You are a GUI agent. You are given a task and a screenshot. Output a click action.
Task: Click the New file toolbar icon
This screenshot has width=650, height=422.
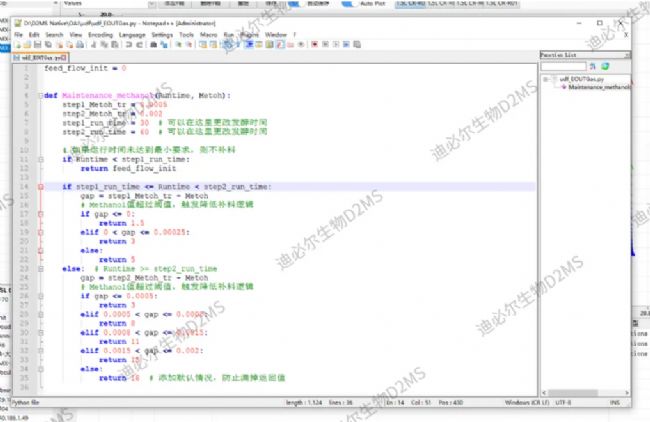[19, 44]
